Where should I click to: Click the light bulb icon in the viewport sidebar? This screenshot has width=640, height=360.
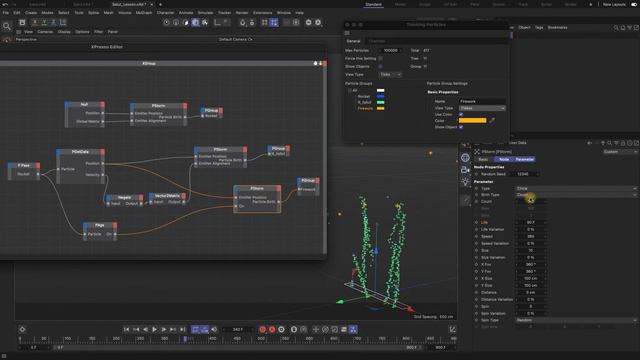coord(465,182)
